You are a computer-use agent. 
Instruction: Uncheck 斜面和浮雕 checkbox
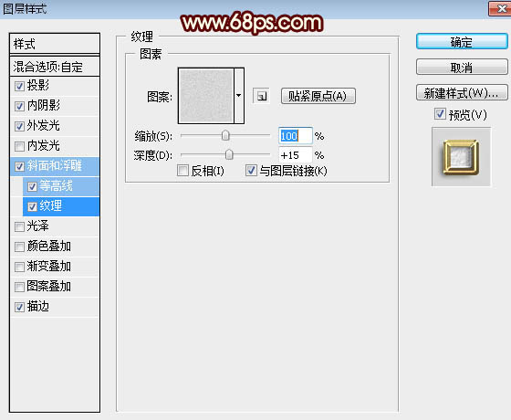[19, 166]
